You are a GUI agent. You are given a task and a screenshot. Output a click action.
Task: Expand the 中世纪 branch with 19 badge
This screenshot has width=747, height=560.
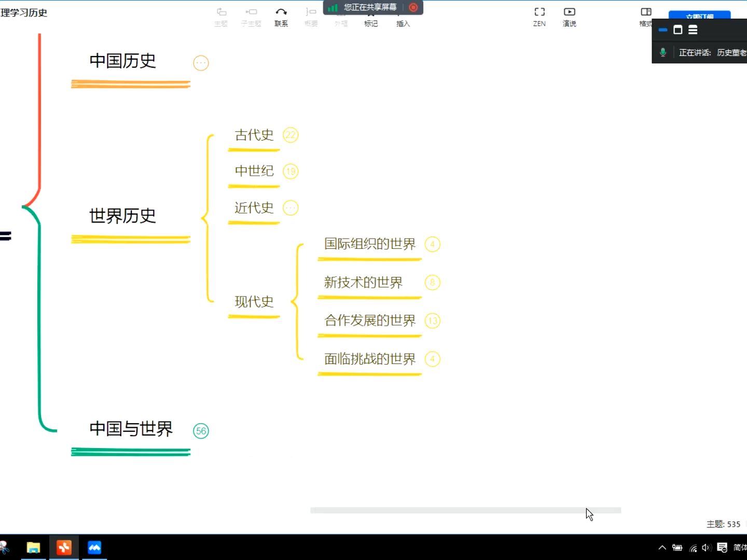(x=290, y=172)
